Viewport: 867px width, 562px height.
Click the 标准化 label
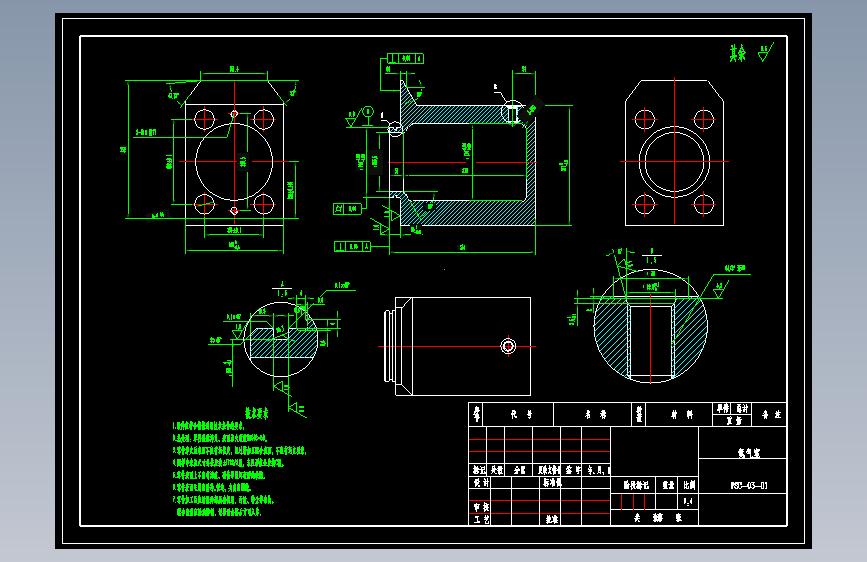point(552,482)
